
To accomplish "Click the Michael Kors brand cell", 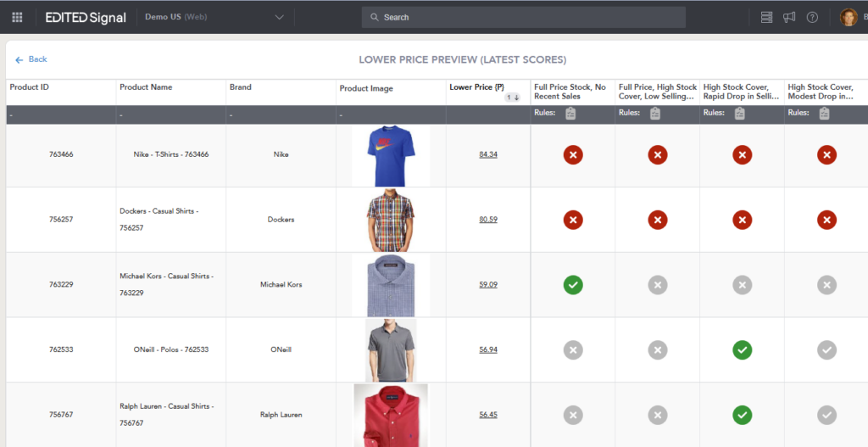I will (281, 285).
